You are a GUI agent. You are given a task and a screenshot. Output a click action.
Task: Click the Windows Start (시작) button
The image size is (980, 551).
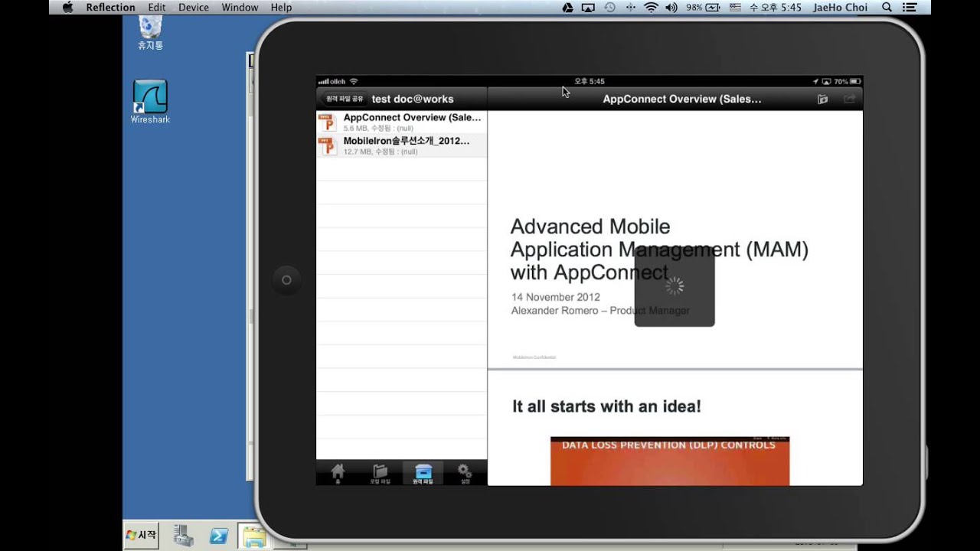(x=142, y=535)
